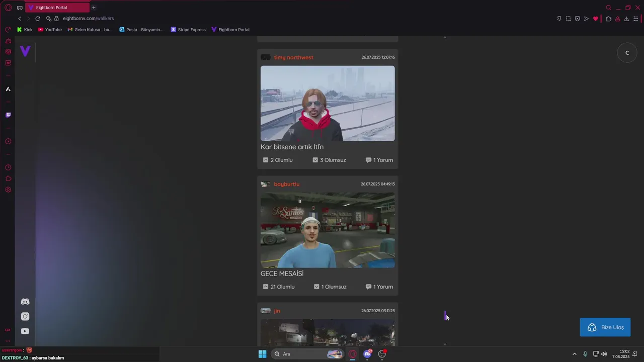The width and height of the screenshot is (644, 362).
Task: Click the pin icon in address bar
Action: click(x=559, y=19)
